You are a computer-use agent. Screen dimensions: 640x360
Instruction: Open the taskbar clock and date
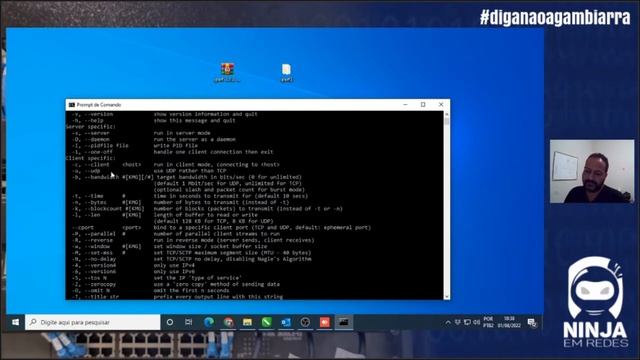(x=509, y=322)
